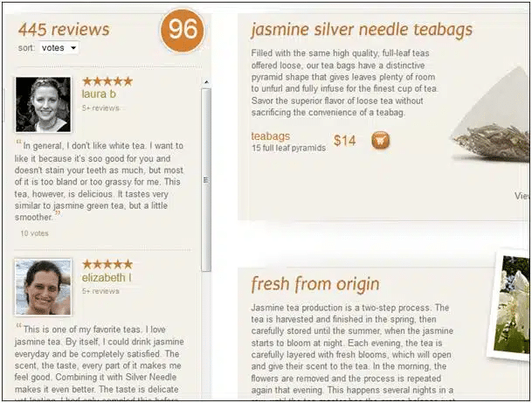Add teabags to cart with orange cart icon
This screenshot has width=532, height=403.
pos(380,140)
